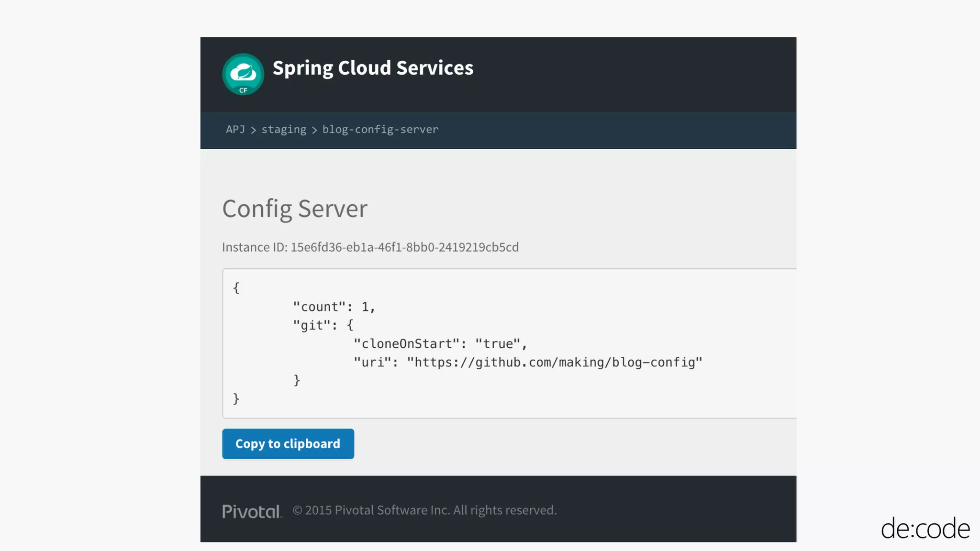
Task: Go to staging breadcrumb link
Action: (284, 130)
